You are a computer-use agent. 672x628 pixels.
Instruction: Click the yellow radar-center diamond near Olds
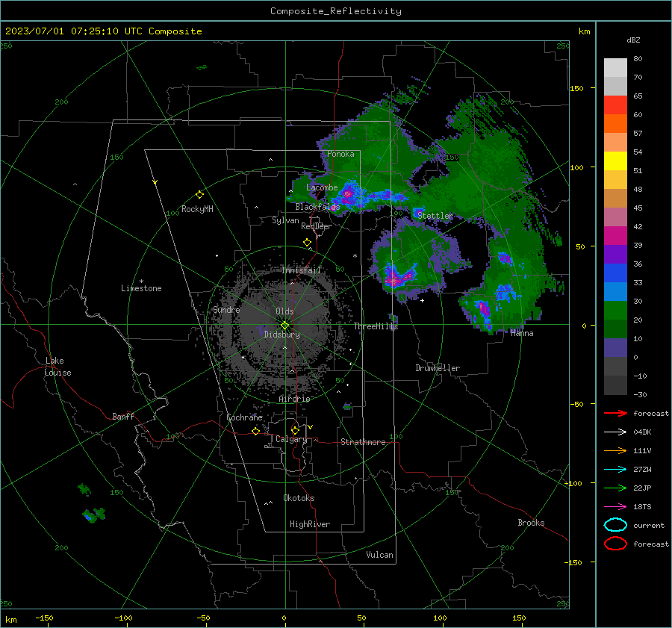pyautogui.click(x=284, y=326)
